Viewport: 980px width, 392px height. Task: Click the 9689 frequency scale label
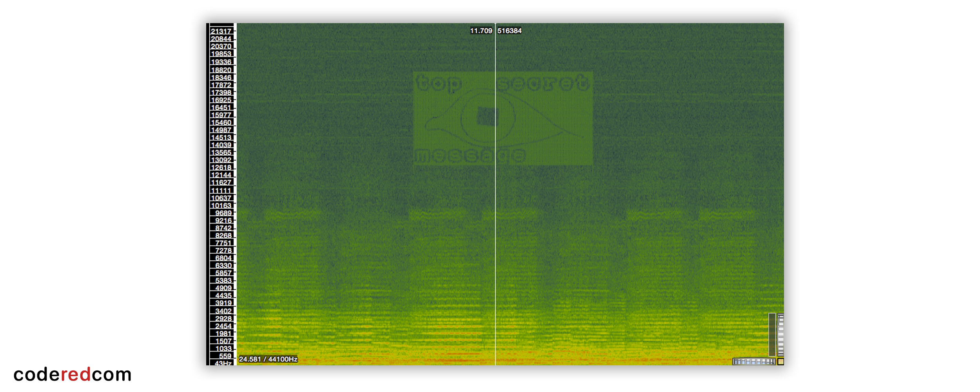223,213
